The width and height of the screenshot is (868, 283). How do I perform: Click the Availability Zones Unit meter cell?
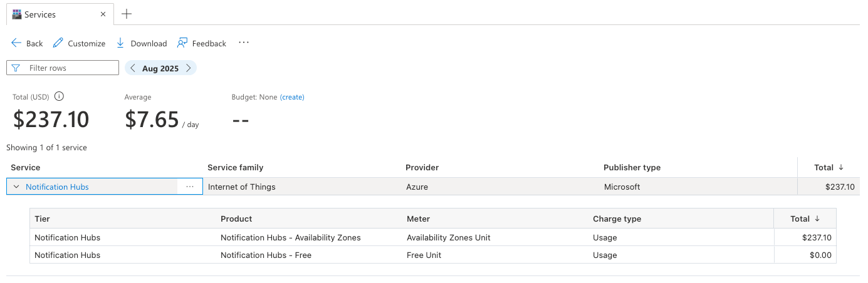point(449,237)
